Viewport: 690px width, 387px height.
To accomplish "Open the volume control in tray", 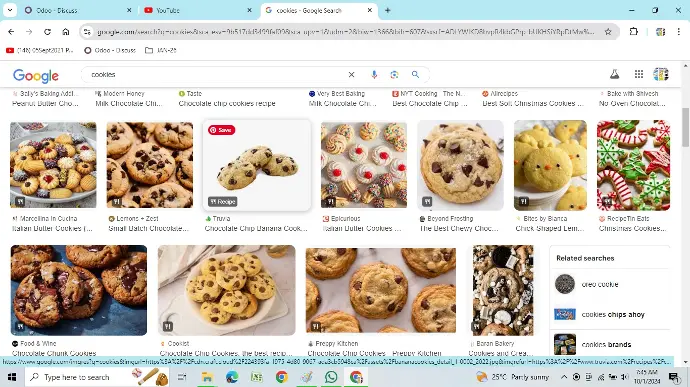I will pos(624,377).
